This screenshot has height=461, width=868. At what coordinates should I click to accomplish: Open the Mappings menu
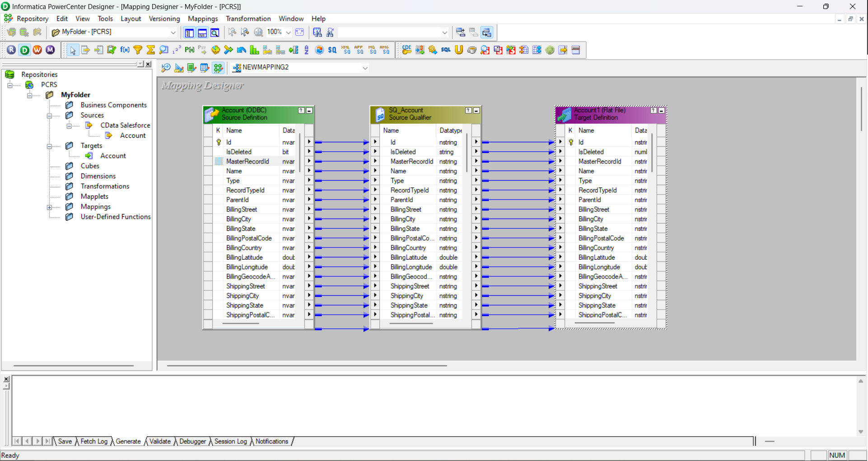(203, 19)
